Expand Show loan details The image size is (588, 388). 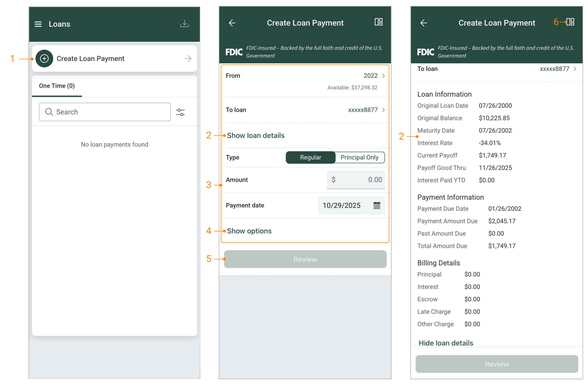[256, 136]
